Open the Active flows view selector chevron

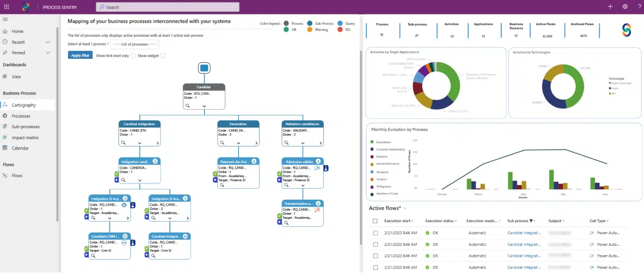coord(406,208)
